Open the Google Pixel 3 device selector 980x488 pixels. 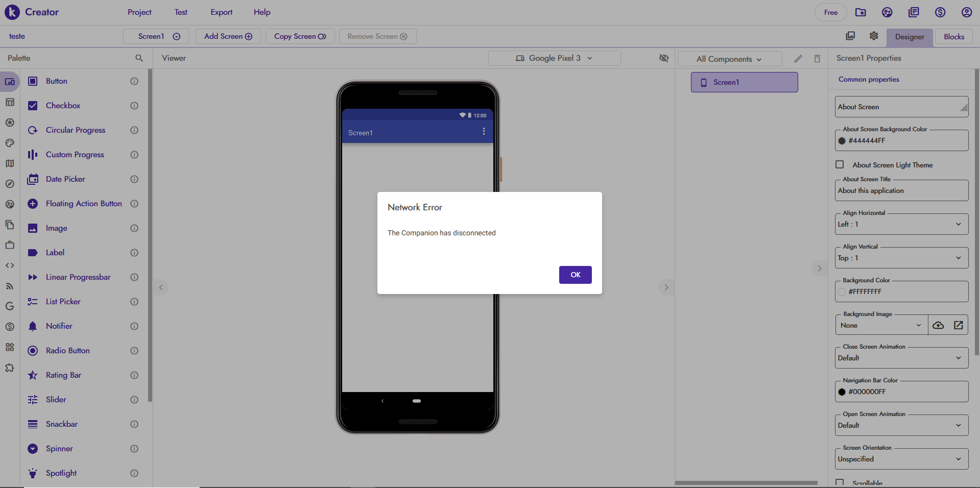click(x=554, y=58)
